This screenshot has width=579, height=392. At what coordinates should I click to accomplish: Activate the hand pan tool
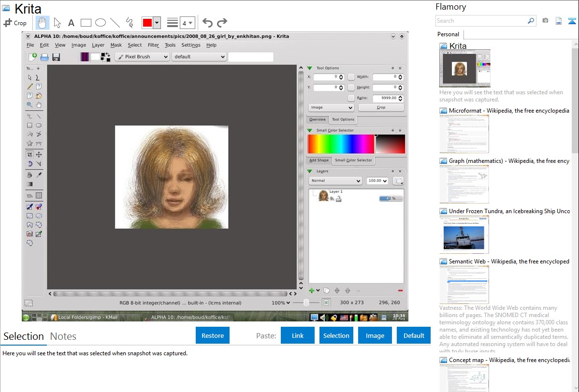pos(43,23)
